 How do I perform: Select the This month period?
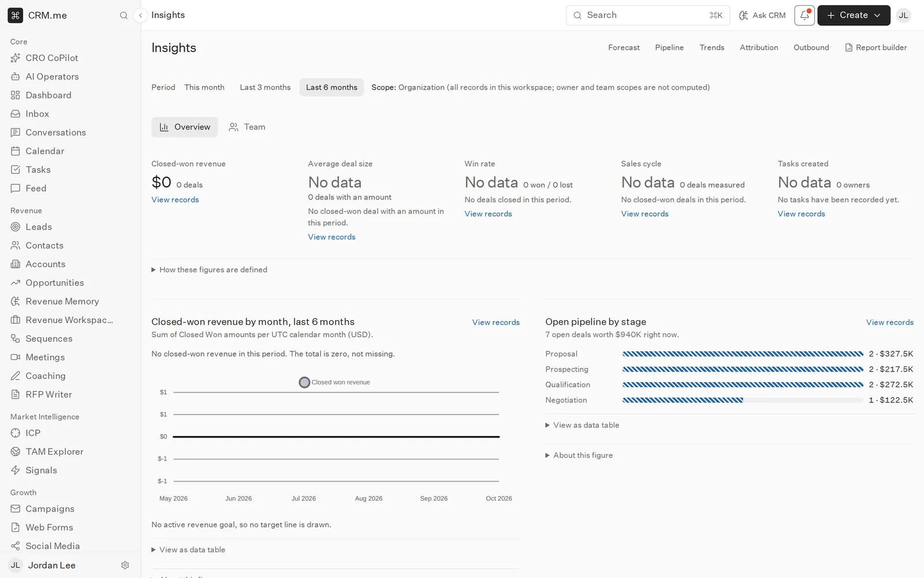(x=204, y=87)
